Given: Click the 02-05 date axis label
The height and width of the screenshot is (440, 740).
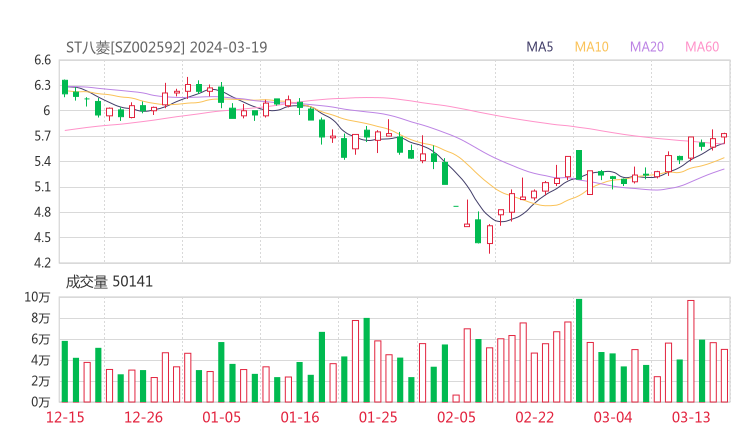Looking at the screenshot, I should click(x=456, y=417).
